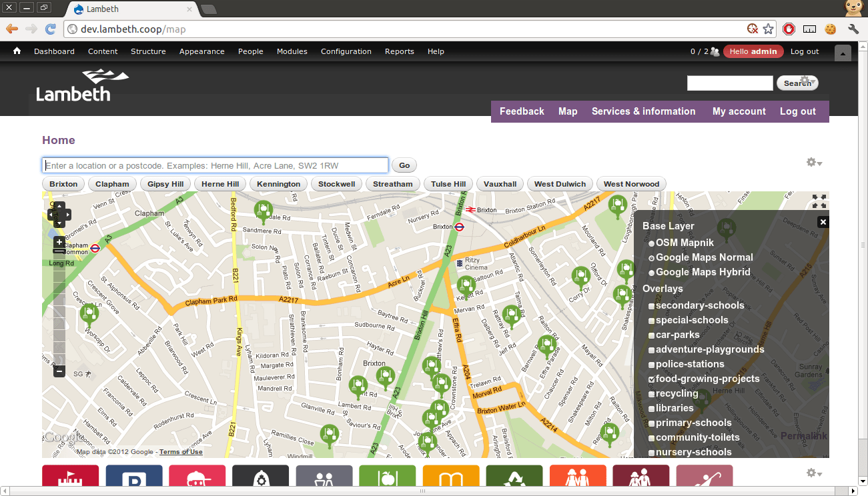Open the Feedback navigation tab
The height and width of the screenshot is (496, 868).
coord(522,111)
